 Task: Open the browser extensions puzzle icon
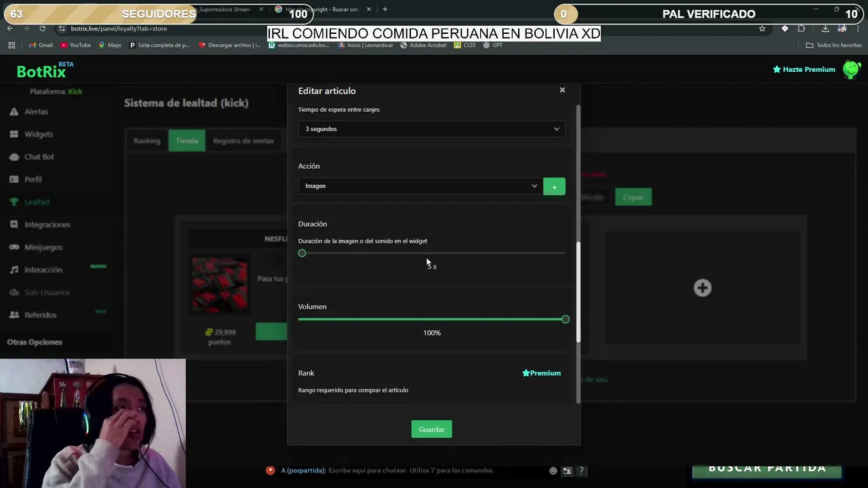tap(802, 28)
